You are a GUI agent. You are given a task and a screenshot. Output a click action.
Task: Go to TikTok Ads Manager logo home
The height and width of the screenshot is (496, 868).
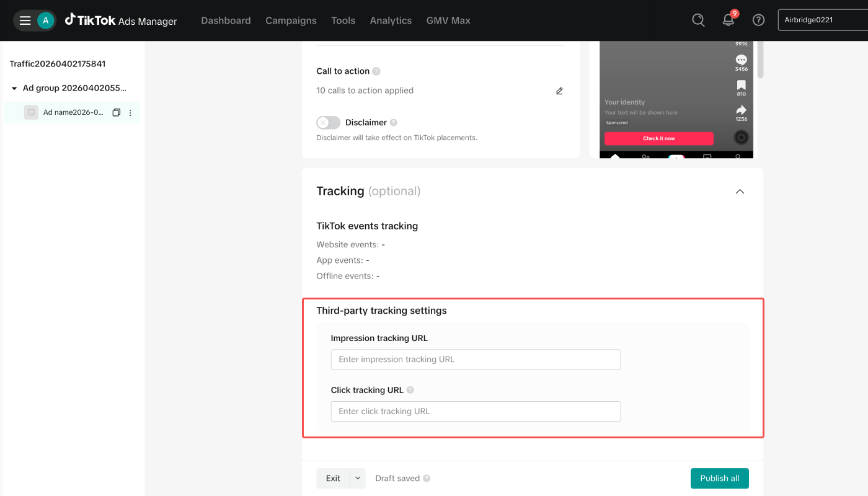pyautogui.click(x=121, y=20)
